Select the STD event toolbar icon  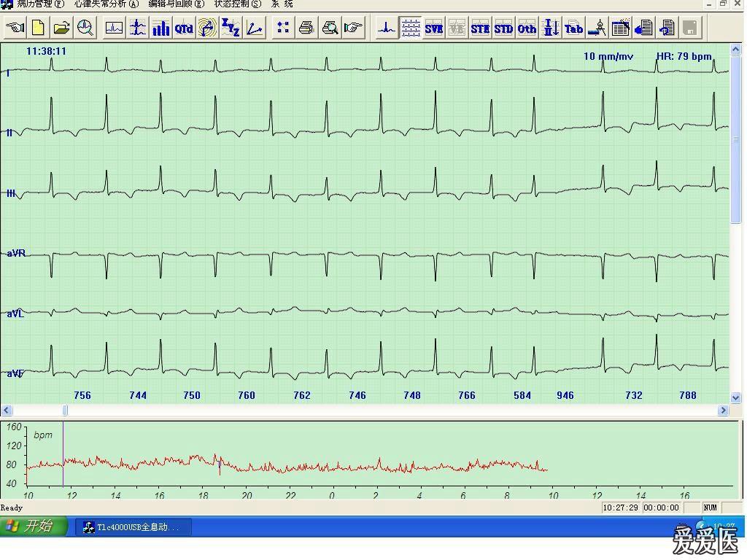[503, 28]
